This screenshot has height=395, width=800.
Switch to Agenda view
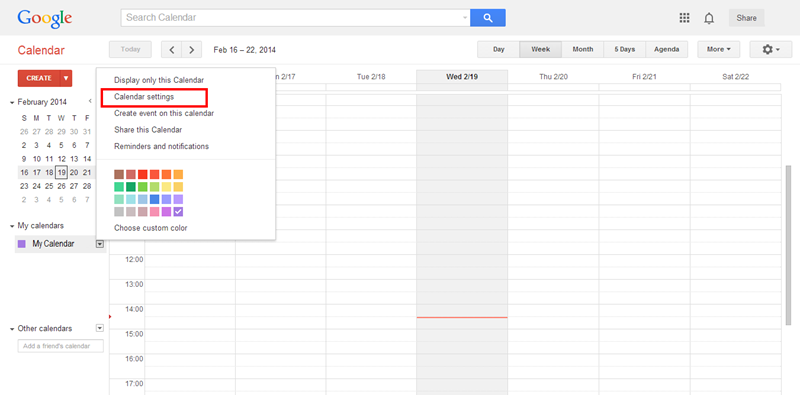666,50
